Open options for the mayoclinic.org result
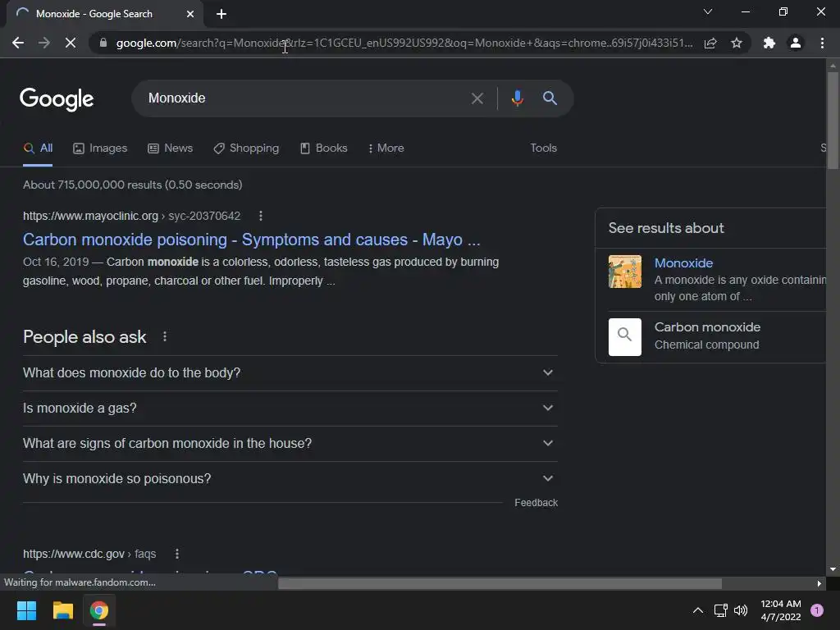This screenshot has height=630, width=840. [261, 216]
